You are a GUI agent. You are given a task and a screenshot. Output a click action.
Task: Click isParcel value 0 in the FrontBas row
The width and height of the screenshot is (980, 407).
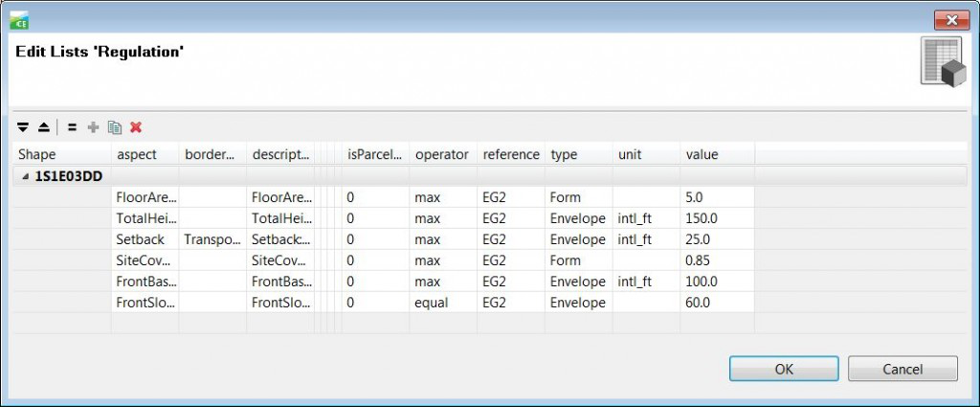pos(375,282)
